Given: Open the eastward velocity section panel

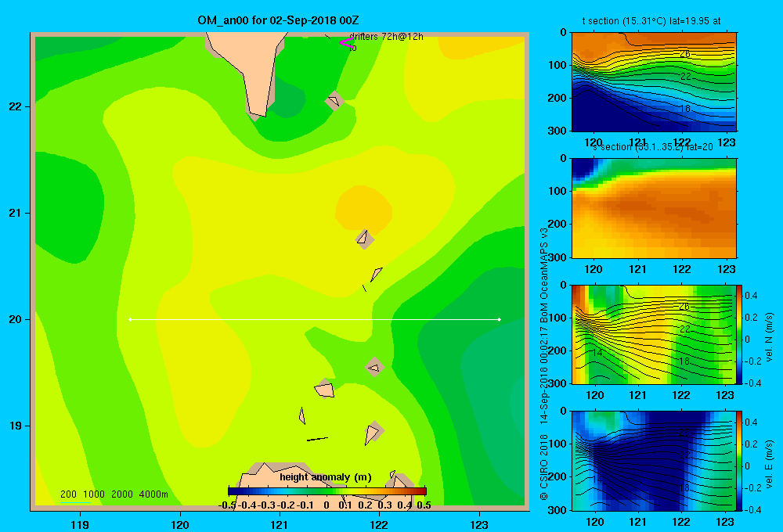Looking at the screenshot, I should (654, 461).
